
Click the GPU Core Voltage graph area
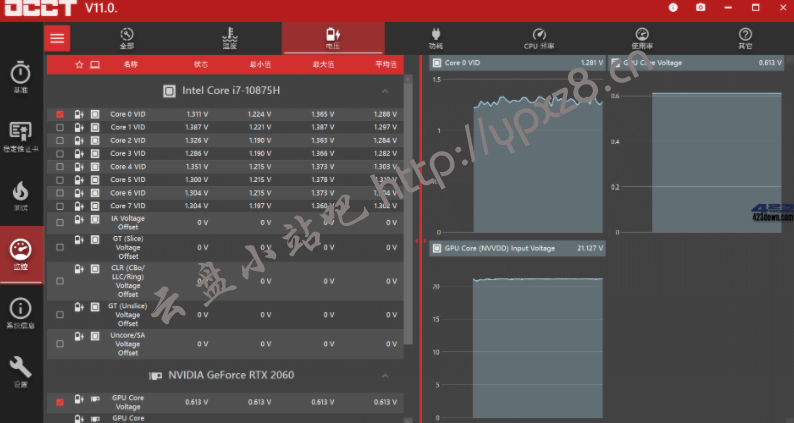(696, 155)
